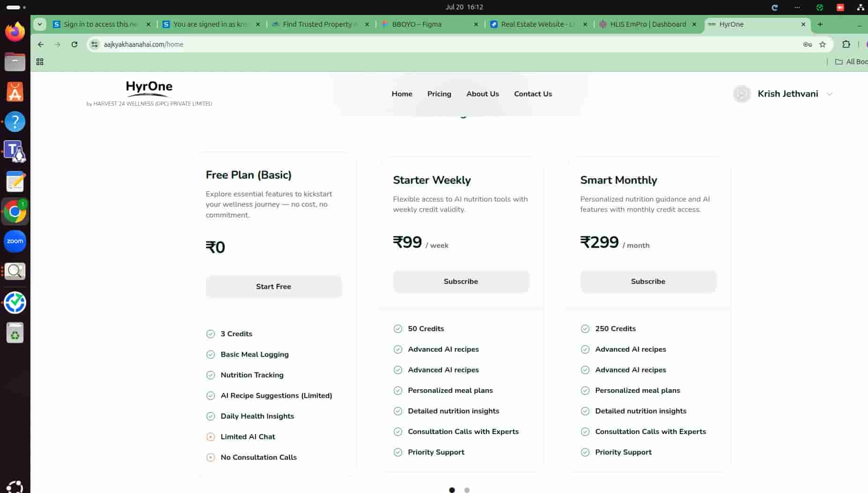The width and height of the screenshot is (868, 493).
Task: Open site information icon beside the URL
Action: coord(95,44)
